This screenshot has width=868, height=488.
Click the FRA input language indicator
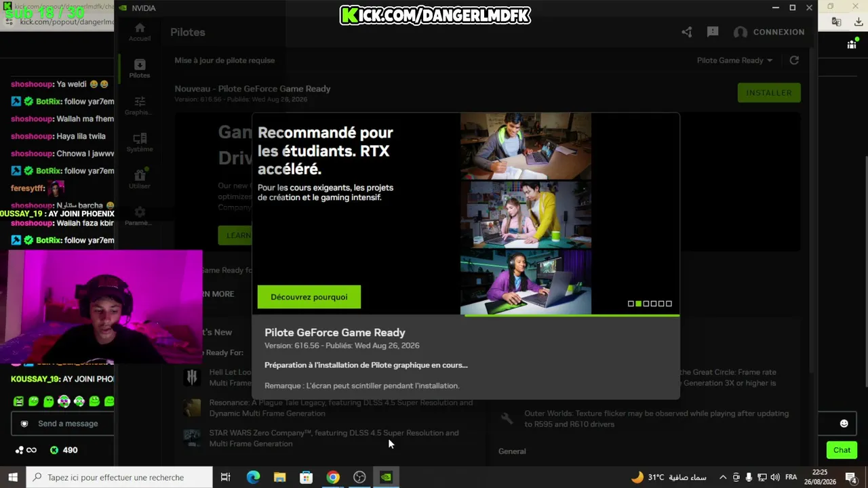coord(791,477)
